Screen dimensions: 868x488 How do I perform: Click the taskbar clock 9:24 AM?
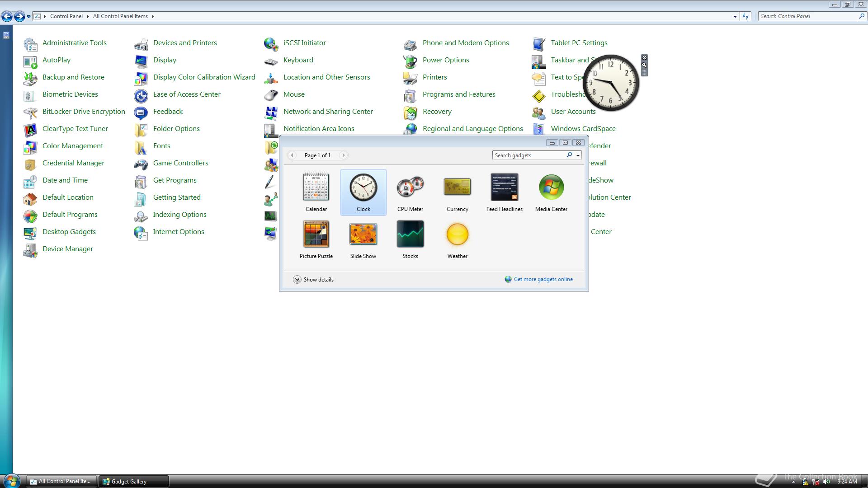847,482
